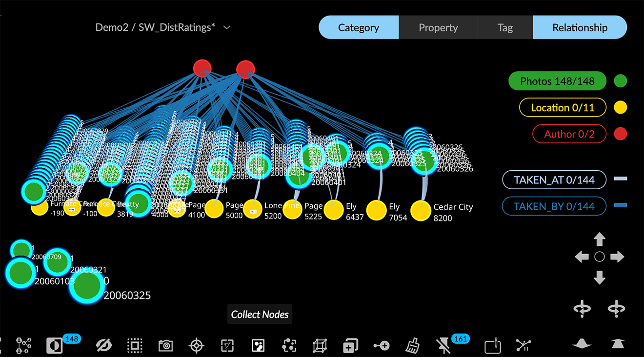Image resolution: width=644 pixels, height=357 pixels.
Task: Click the 3D cube layout icon
Action: [320, 346]
